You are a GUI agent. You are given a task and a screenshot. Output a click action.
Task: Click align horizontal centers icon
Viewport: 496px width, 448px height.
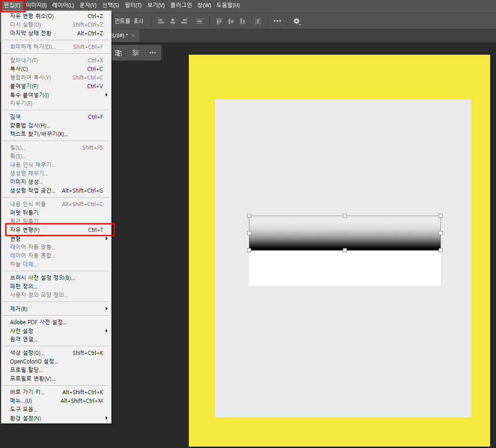[173, 21]
